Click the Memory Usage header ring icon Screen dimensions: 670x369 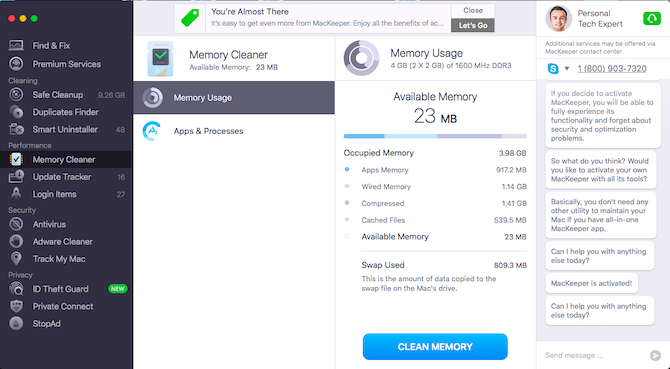pyautogui.click(x=361, y=58)
